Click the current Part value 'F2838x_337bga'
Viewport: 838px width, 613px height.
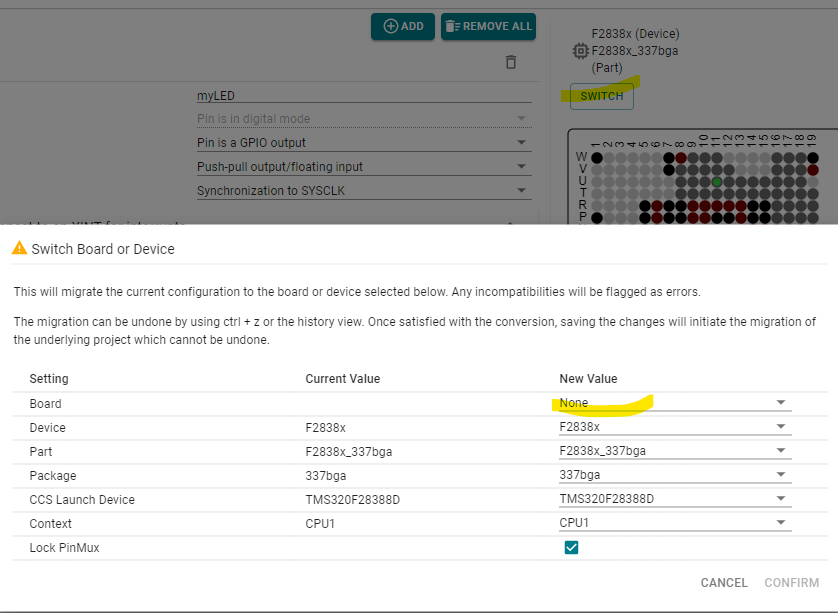(x=348, y=452)
